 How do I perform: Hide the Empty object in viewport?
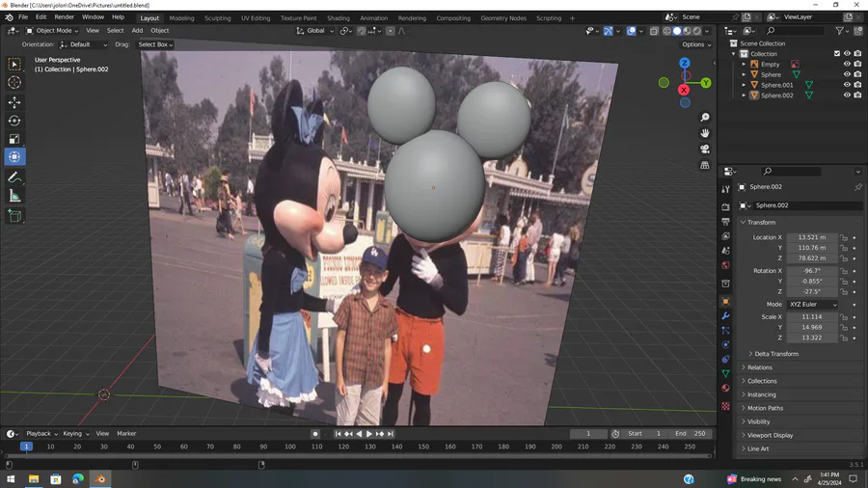[x=847, y=65]
